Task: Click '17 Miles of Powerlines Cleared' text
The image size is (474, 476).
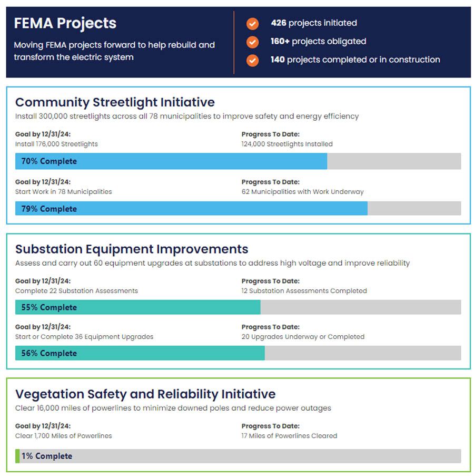Action: (x=289, y=436)
